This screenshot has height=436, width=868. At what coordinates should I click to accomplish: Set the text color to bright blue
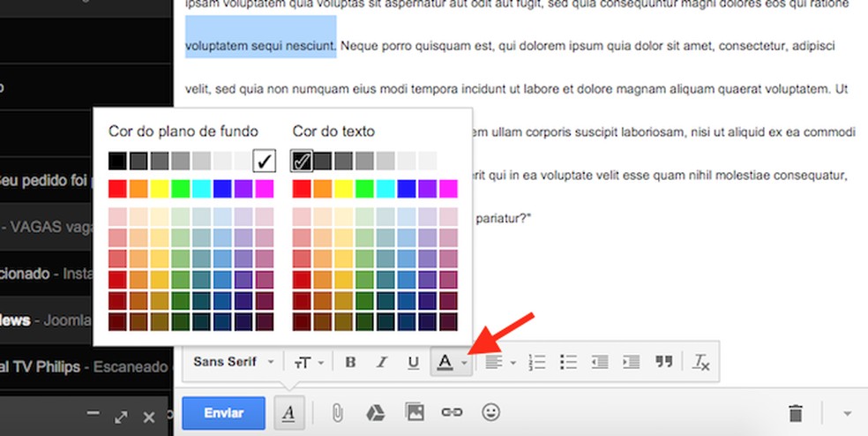[407, 189]
